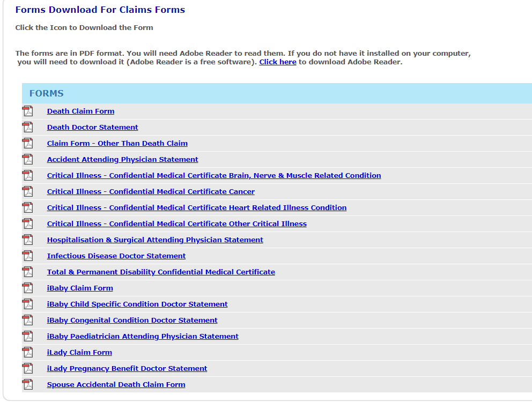Image resolution: width=532 pixels, height=402 pixels.
Task: Click PDF icon for Total & Permanent Disability certificate
Action: [x=28, y=272]
